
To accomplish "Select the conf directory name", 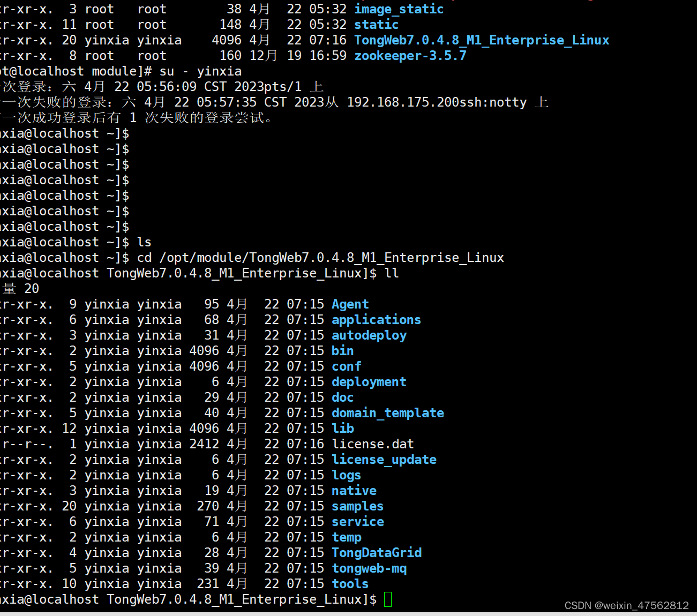I will tap(346, 366).
